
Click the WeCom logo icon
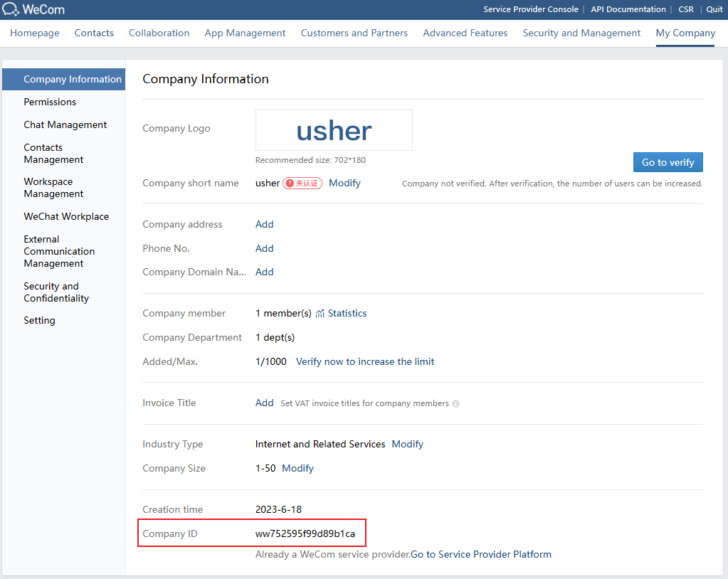11,10
